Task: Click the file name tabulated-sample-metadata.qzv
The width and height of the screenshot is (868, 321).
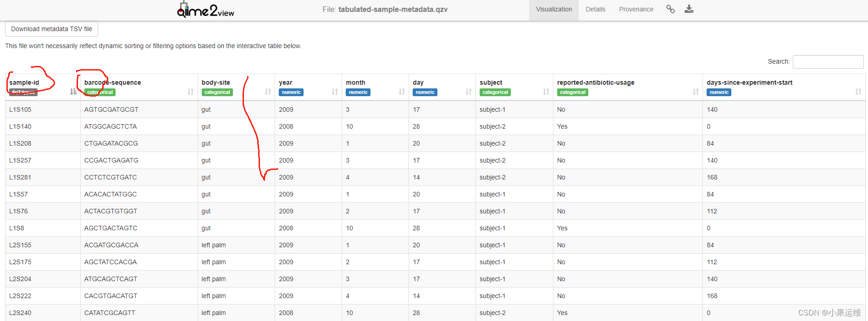Action: [393, 9]
